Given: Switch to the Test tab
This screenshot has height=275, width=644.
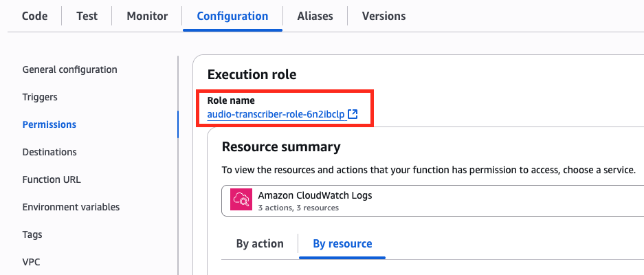Looking at the screenshot, I should [87, 16].
